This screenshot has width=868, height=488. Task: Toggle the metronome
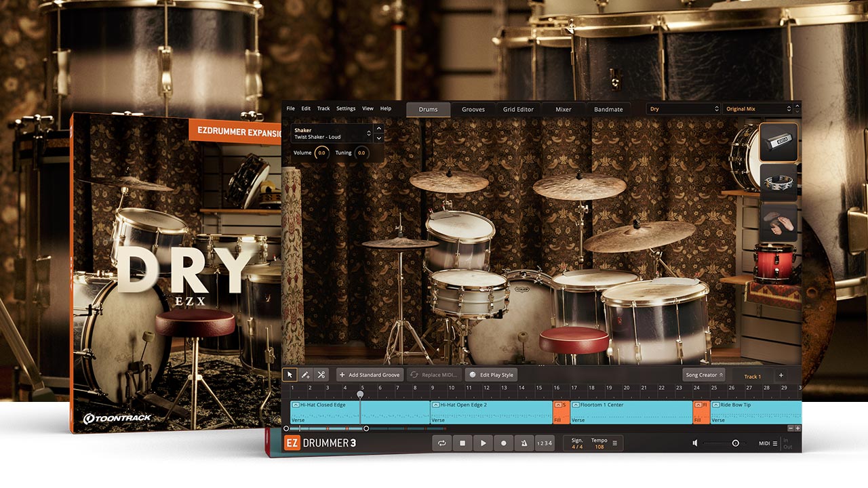coord(524,443)
